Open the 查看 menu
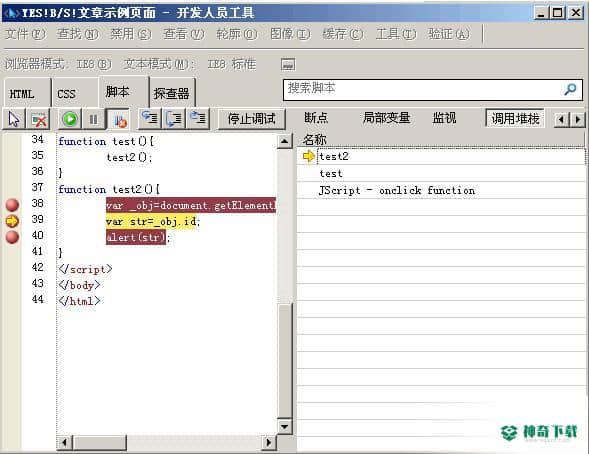The image size is (589, 454). 184,34
